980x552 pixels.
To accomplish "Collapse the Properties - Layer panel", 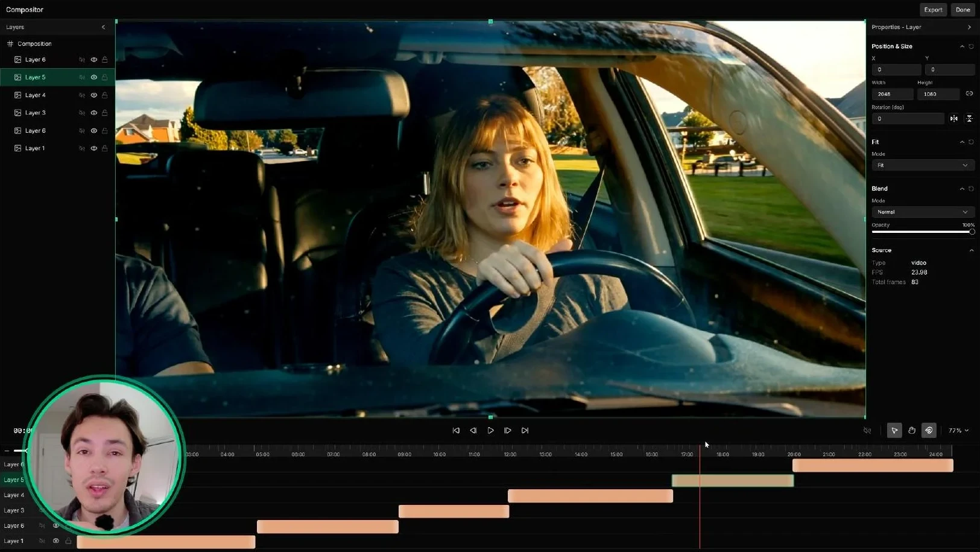I will pos(969,27).
